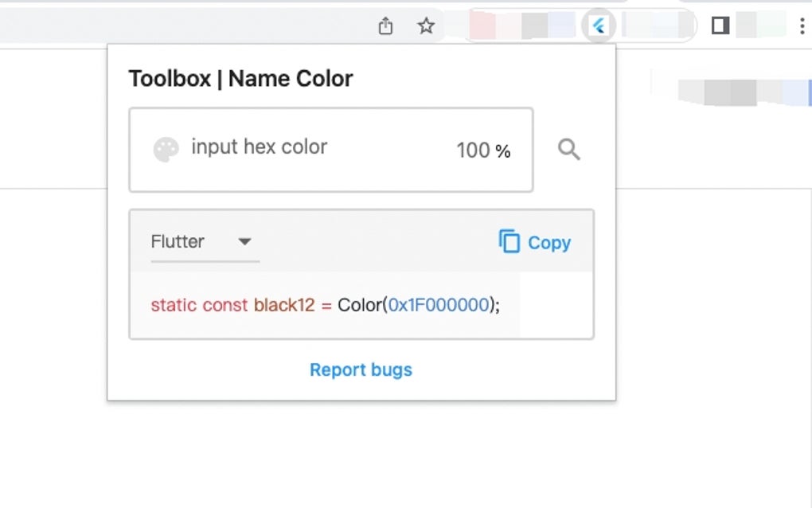This screenshot has height=508, width=812.
Task: Click the 100 % opacity value
Action: [482, 150]
